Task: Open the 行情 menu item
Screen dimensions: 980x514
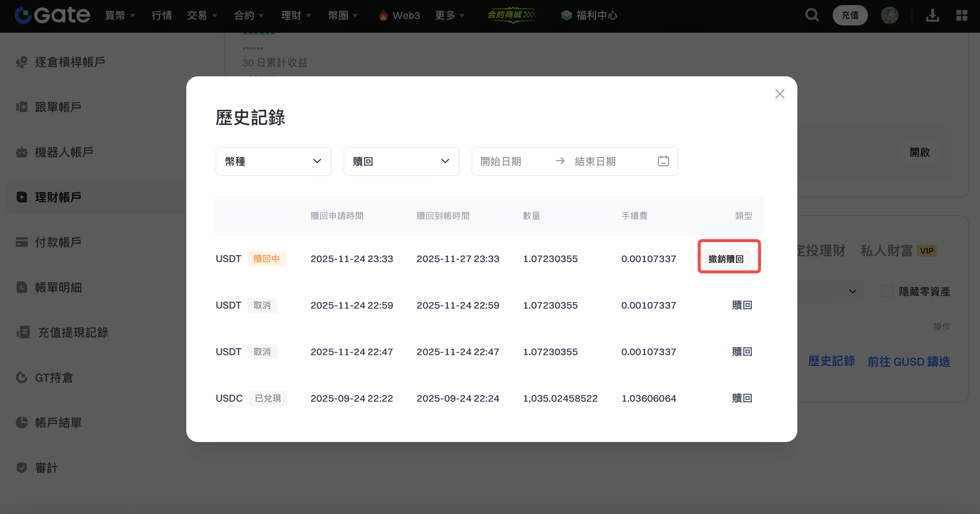Action: click(162, 15)
